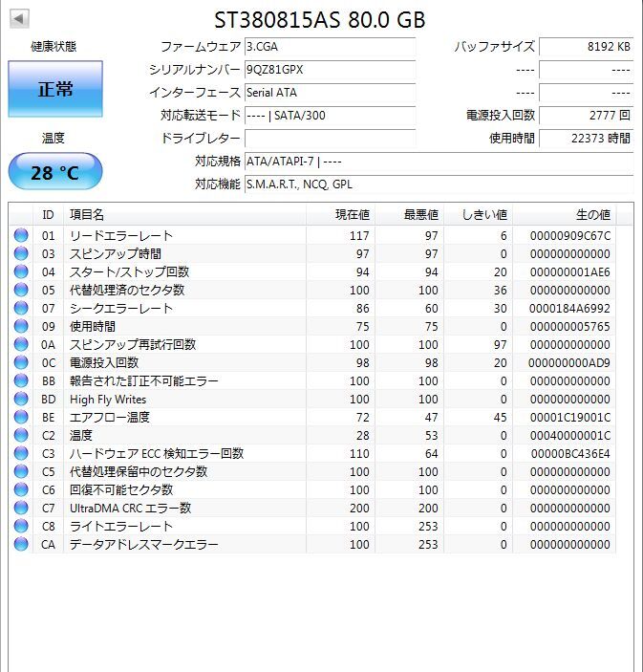Click the 項目名 column header

click(183, 214)
